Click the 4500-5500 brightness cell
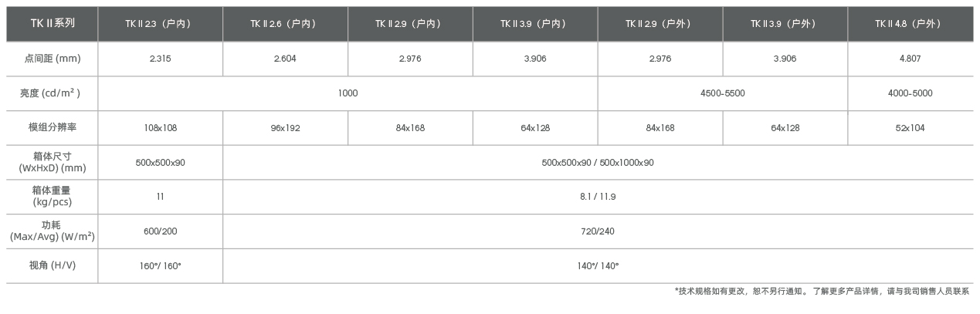 point(723,93)
